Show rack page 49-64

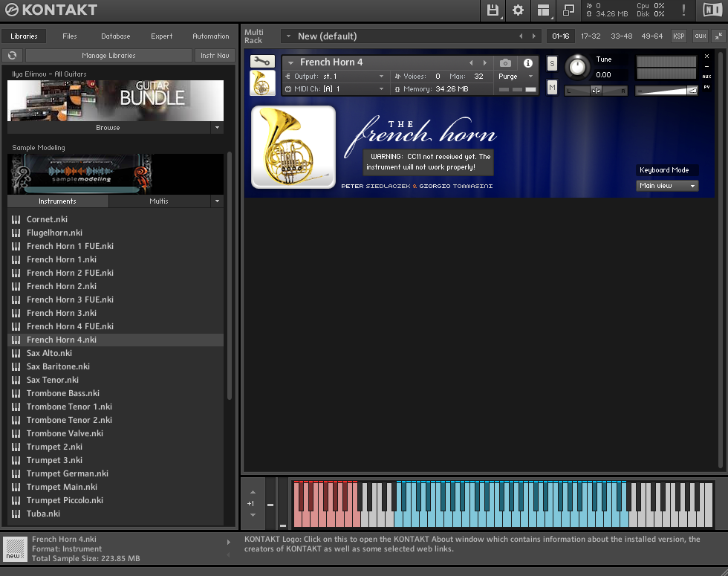click(x=652, y=36)
